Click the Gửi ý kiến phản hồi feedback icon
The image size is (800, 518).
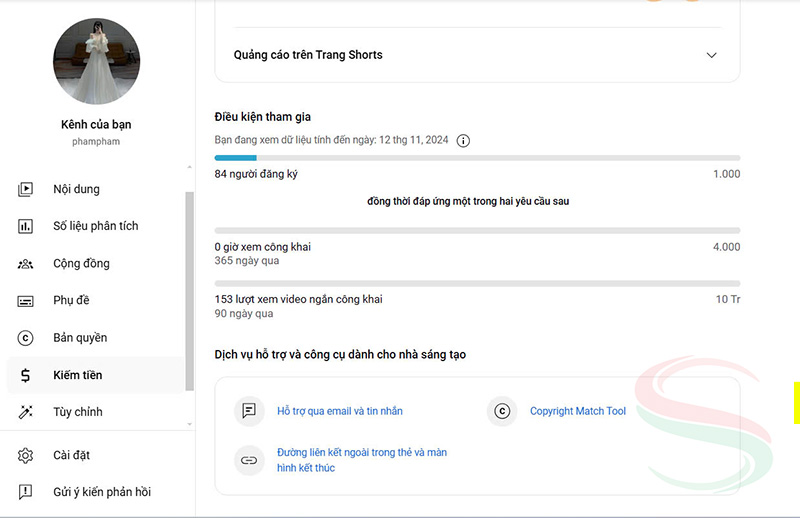(25, 492)
